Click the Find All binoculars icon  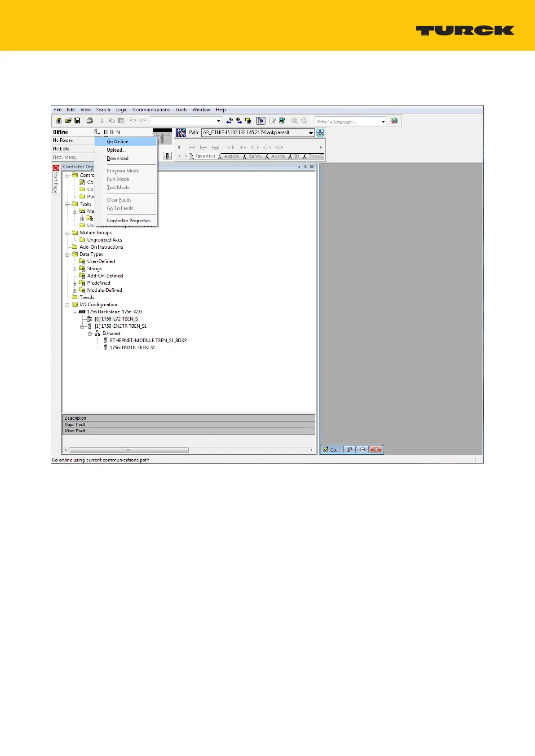point(248,121)
